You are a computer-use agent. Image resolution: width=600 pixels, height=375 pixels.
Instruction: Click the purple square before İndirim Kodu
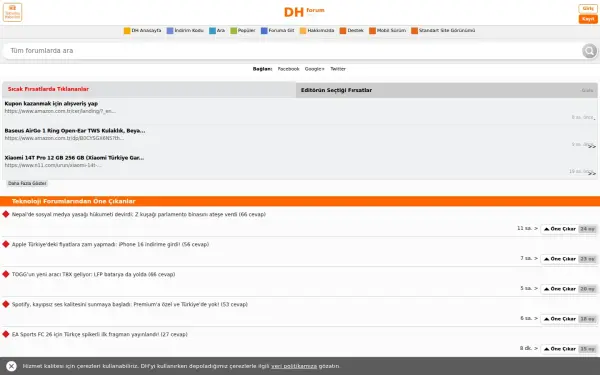coord(170,31)
